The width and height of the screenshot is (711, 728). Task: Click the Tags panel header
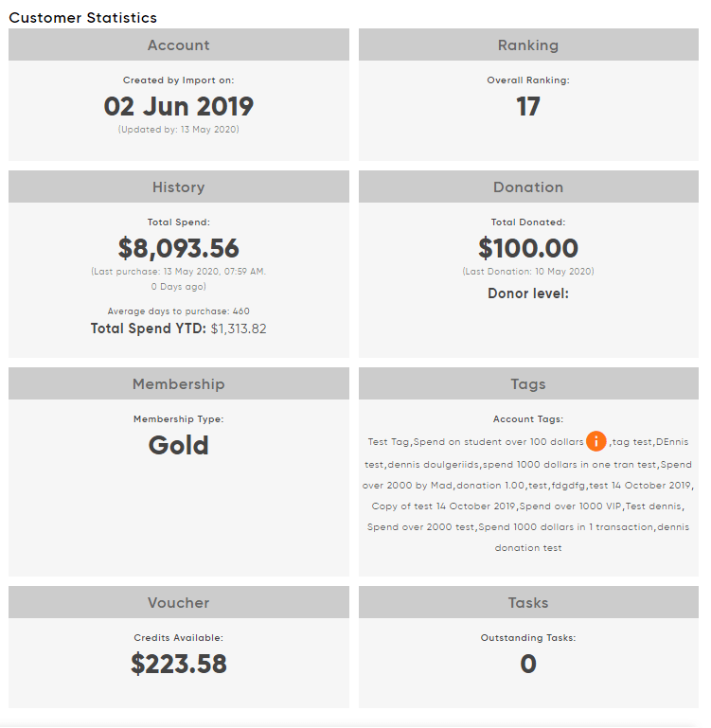(x=528, y=384)
